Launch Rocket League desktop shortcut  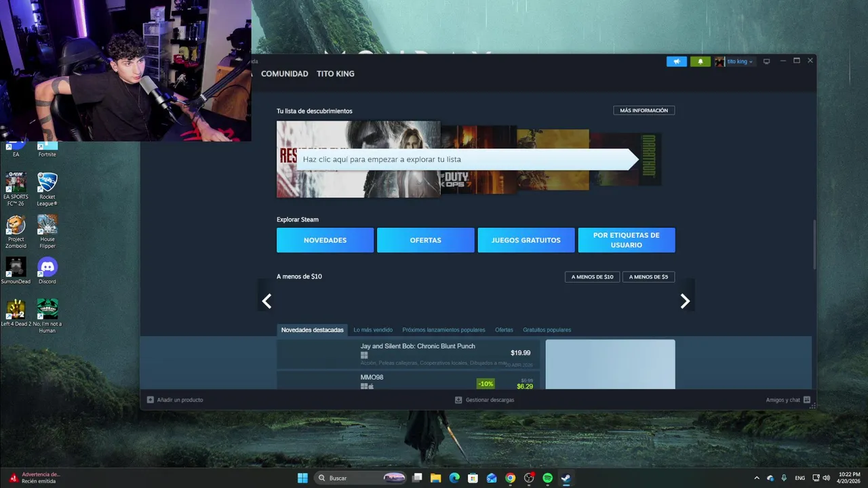pyautogui.click(x=47, y=190)
